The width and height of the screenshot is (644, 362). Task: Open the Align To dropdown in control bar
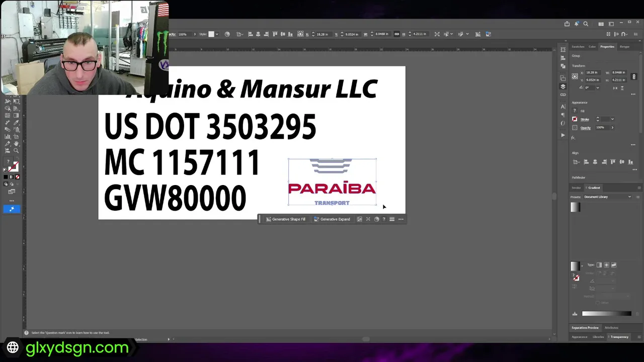click(239, 34)
